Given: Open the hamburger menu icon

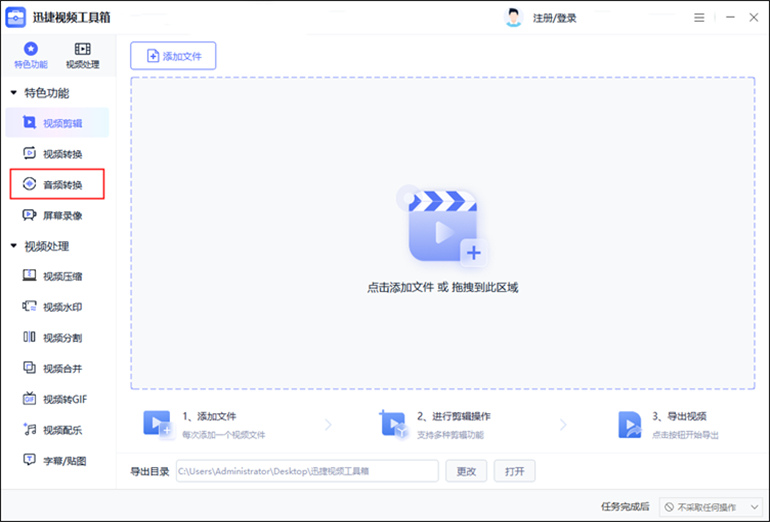Looking at the screenshot, I should [x=699, y=18].
